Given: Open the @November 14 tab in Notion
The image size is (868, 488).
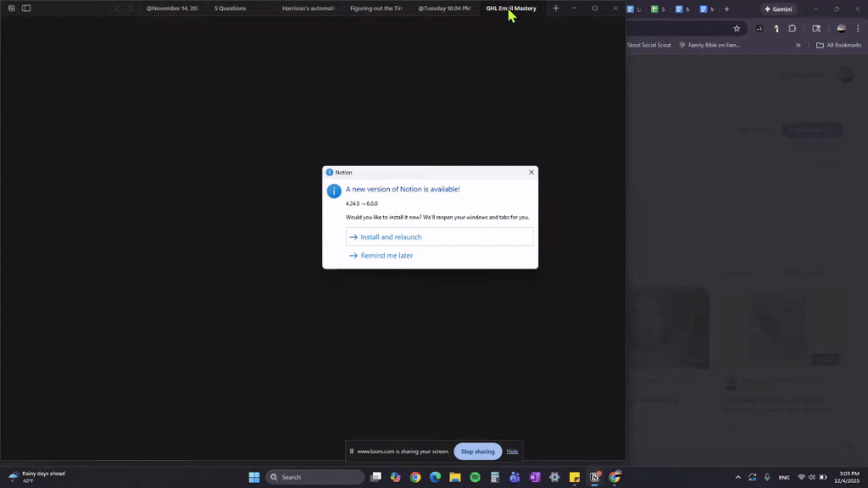Looking at the screenshot, I should (x=172, y=8).
